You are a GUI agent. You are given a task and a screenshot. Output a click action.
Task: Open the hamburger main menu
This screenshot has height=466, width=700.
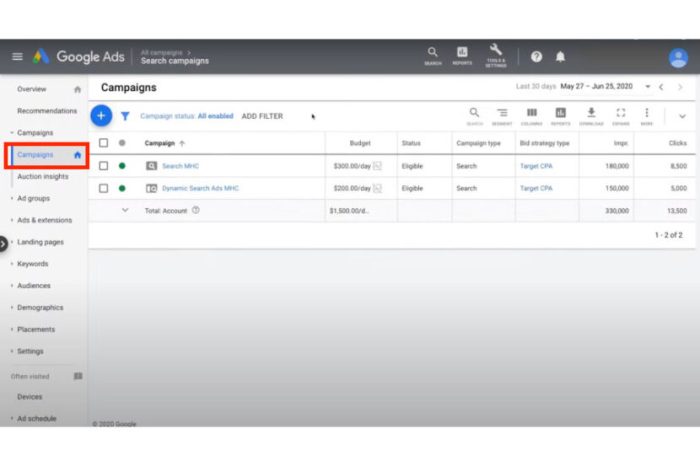(x=17, y=57)
